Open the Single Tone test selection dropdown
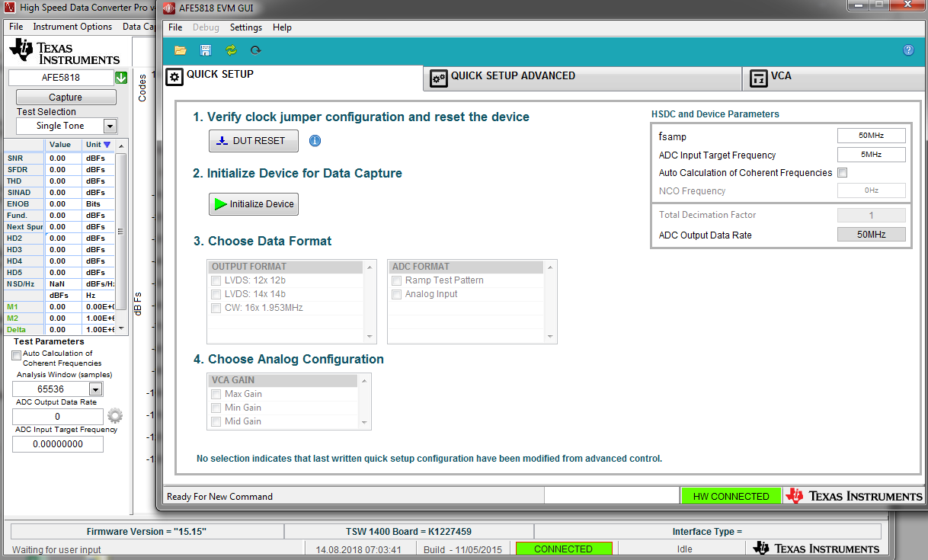This screenshot has height=560, width=928. point(110,126)
